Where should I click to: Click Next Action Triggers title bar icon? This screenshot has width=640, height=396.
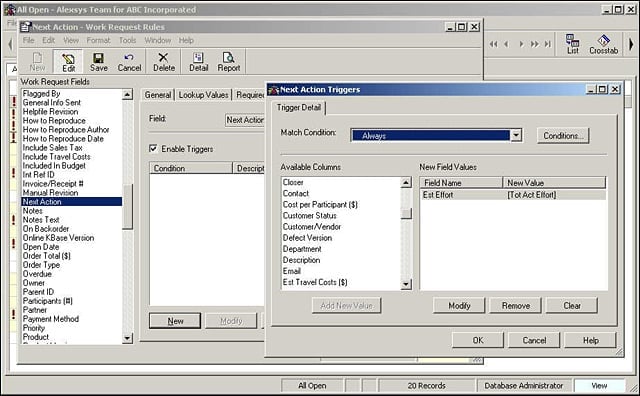coord(273,89)
